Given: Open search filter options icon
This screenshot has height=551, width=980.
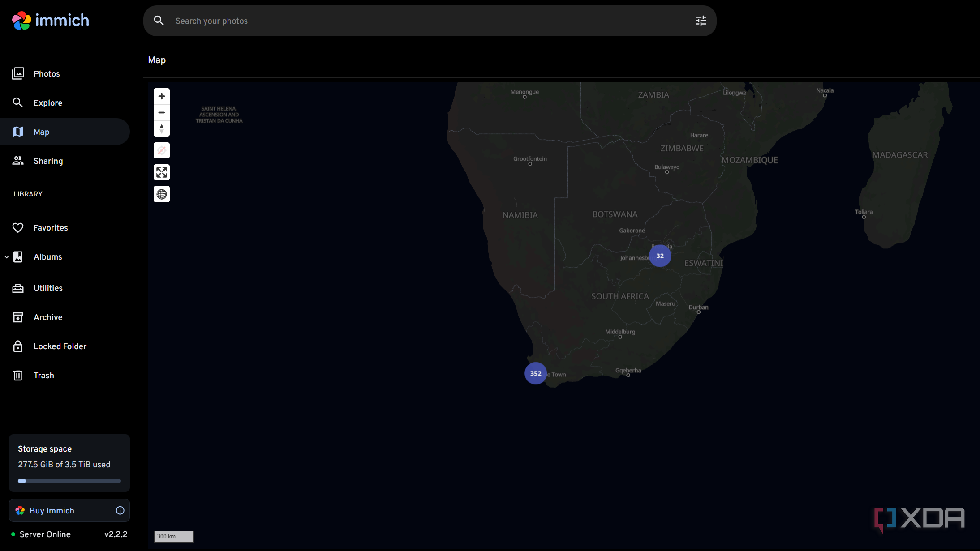Looking at the screenshot, I should pyautogui.click(x=701, y=21).
